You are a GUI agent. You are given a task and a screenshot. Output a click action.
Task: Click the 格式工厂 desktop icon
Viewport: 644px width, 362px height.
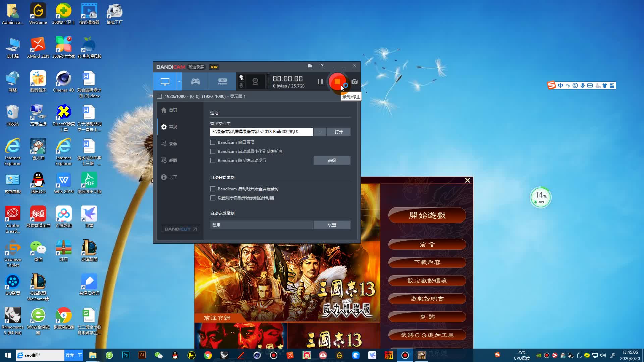pos(115,14)
